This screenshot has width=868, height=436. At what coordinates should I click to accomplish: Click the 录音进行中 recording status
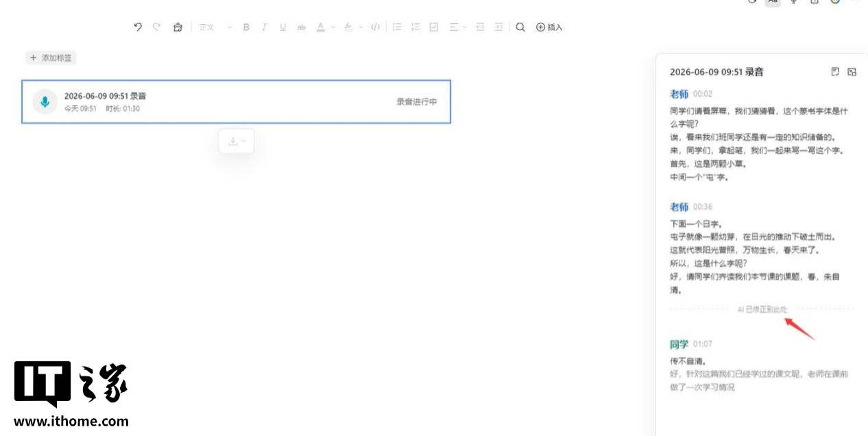coord(416,101)
